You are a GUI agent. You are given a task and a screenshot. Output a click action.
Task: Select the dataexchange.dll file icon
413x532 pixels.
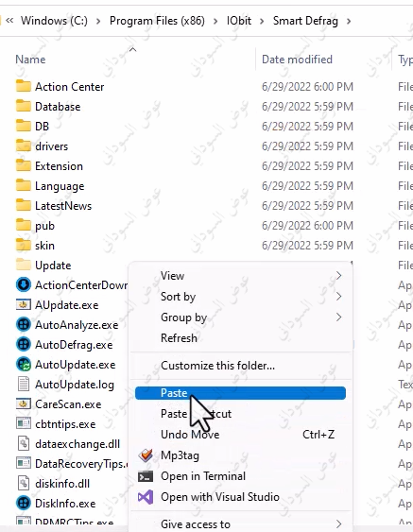[24, 444]
